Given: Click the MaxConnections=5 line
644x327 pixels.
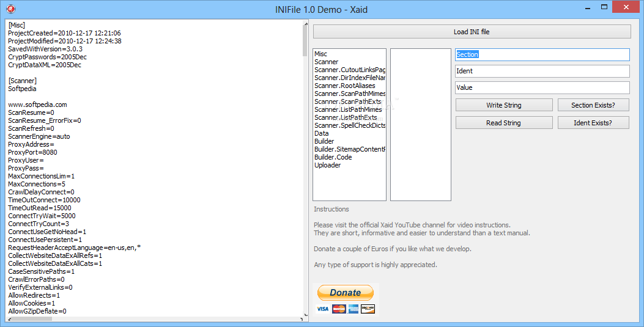Looking at the screenshot, I should [x=37, y=184].
